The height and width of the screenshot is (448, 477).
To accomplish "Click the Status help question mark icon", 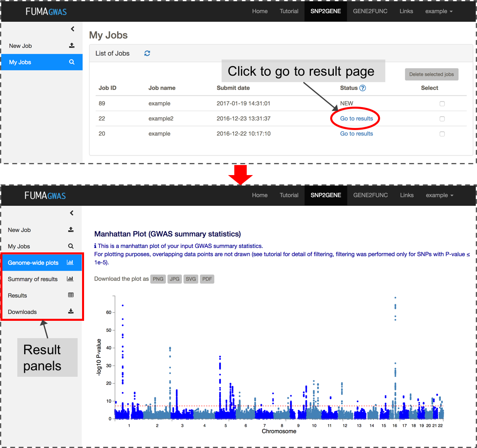I will click(362, 88).
